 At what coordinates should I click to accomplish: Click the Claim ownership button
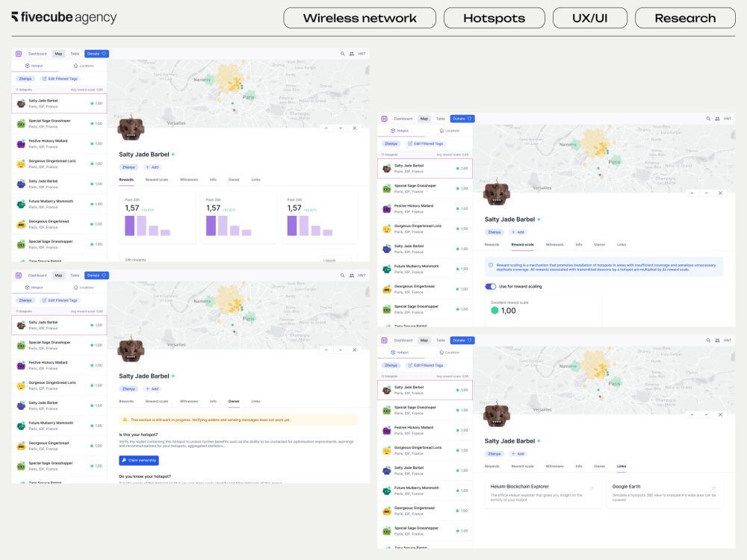point(139,460)
